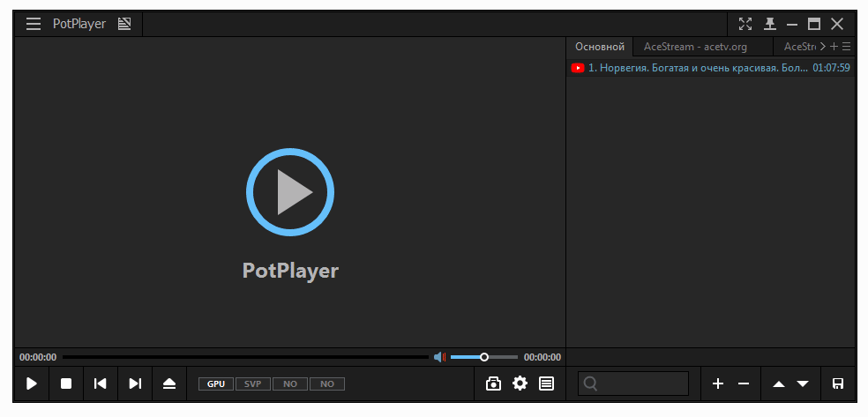Mute audio with the speaker icon
Image resolution: width=868 pixels, height=417 pixels.
click(439, 357)
